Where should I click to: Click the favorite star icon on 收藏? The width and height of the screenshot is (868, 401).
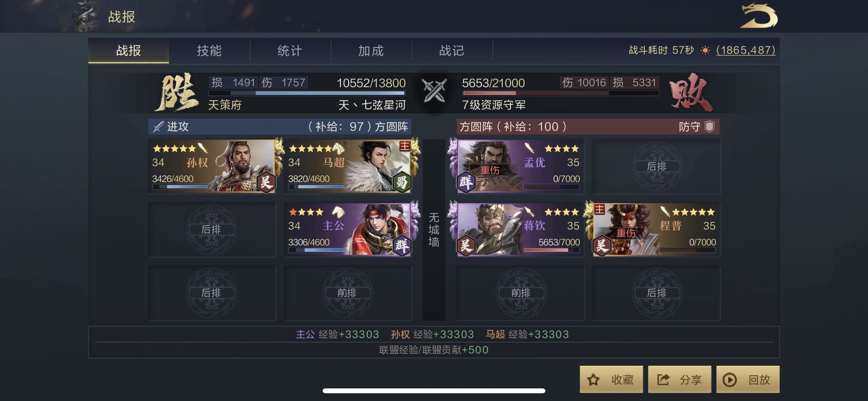[593, 380]
